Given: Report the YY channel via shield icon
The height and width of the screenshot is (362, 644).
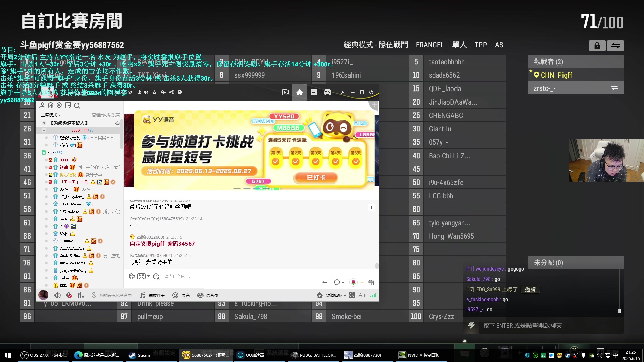Looking at the screenshot, I should coord(180,92).
